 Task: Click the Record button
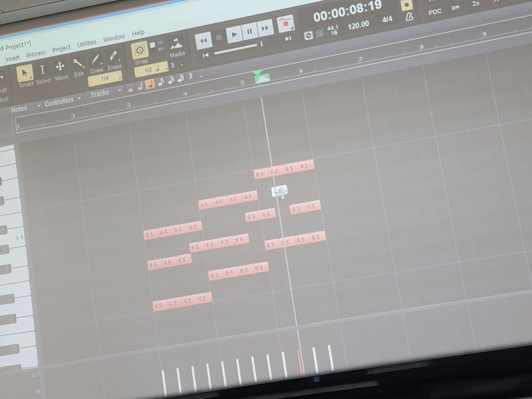click(x=285, y=24)
